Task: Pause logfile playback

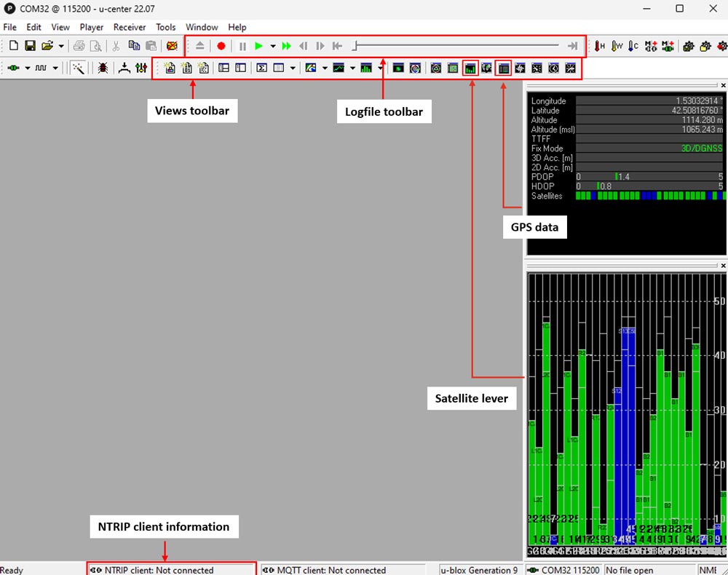Action: tap(242, 46)
